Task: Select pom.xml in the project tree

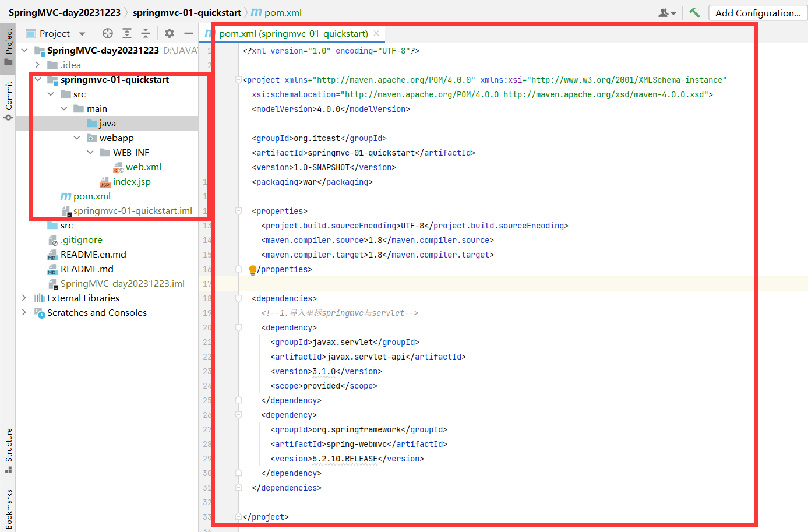Action: tap(86, 196)
